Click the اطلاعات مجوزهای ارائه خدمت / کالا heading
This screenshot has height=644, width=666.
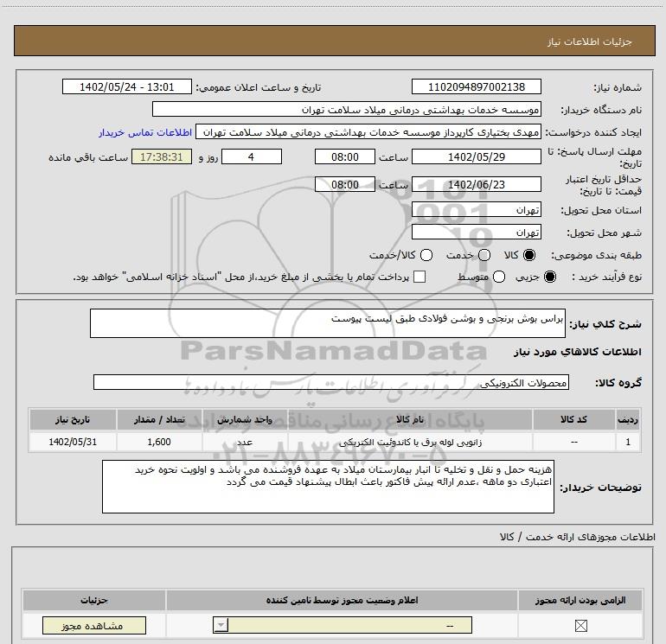(x=577, y=537)
